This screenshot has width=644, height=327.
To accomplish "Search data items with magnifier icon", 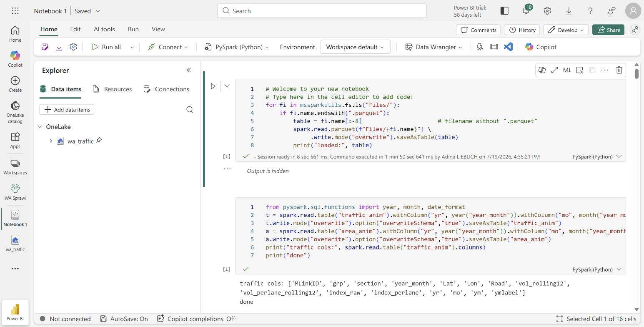I will (x=190, y=110).
